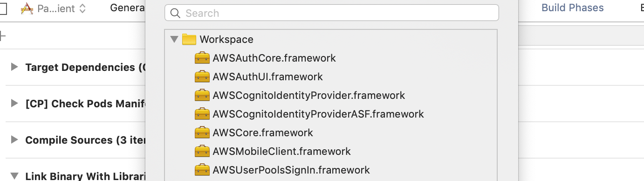Expand the Target Dependencies phase
Image resolution: width=644 pixels, height=181 pixels.
click(14, 67)
